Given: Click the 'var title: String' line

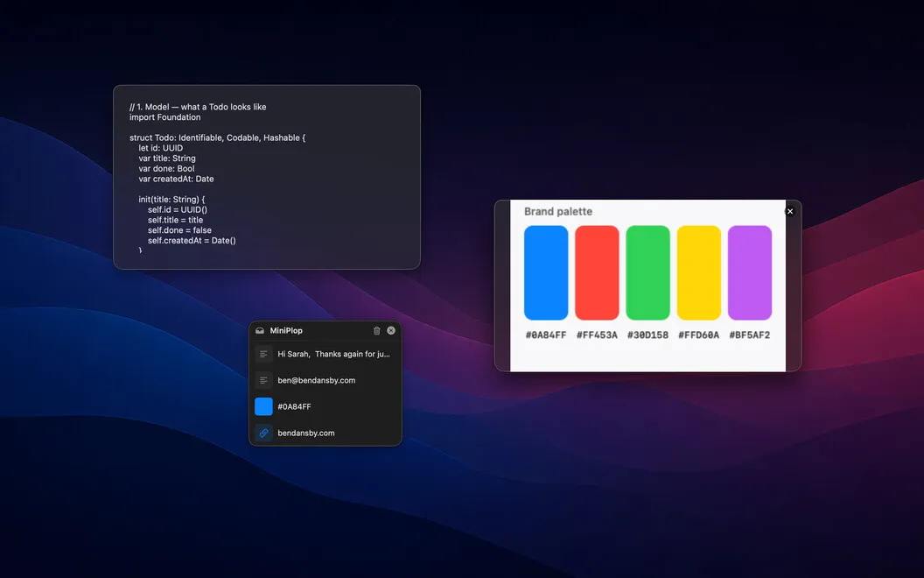Looking at the screenshot, I should click(167, 158).
